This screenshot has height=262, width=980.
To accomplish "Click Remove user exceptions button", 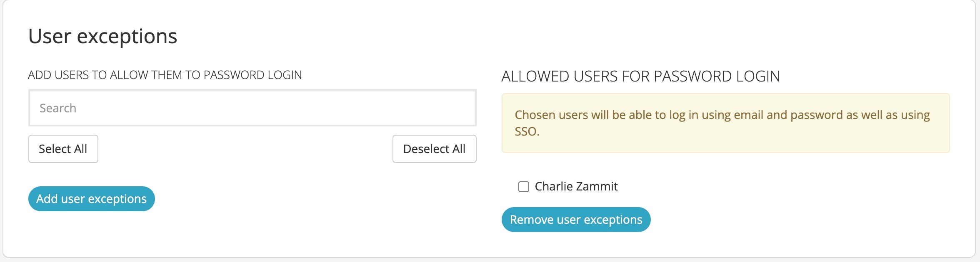I will pyautogui.click(x=576, y=220).
